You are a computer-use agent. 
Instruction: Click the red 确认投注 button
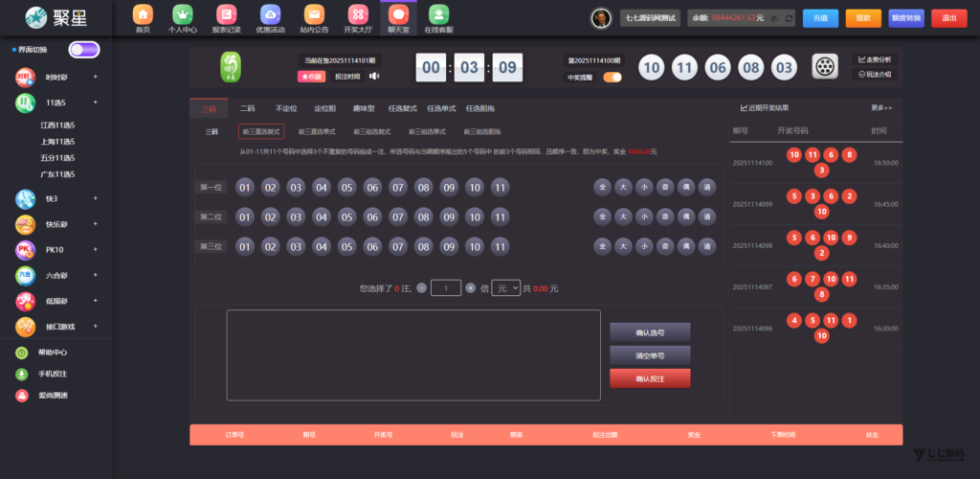point(649,378)
